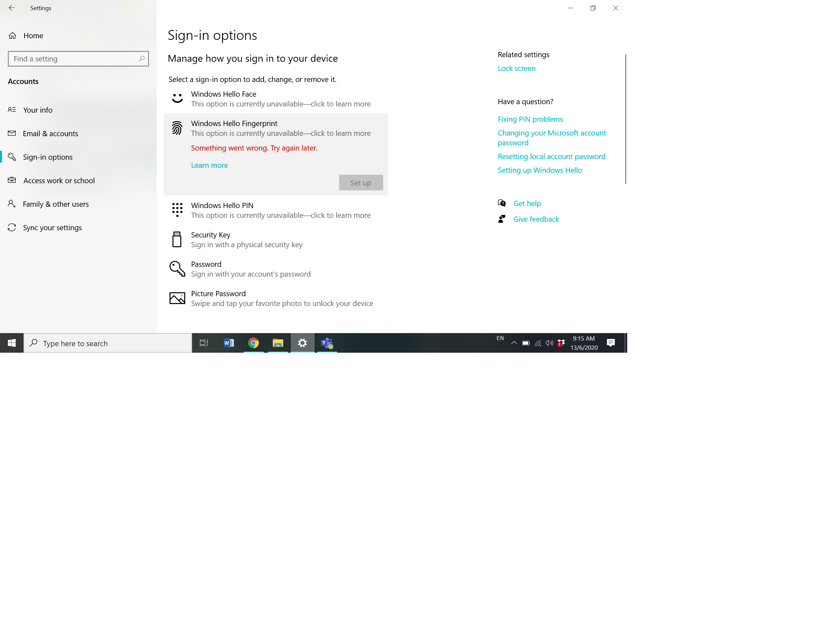Click the Settings gear in taskbar
818x644 pixels.
303,343
